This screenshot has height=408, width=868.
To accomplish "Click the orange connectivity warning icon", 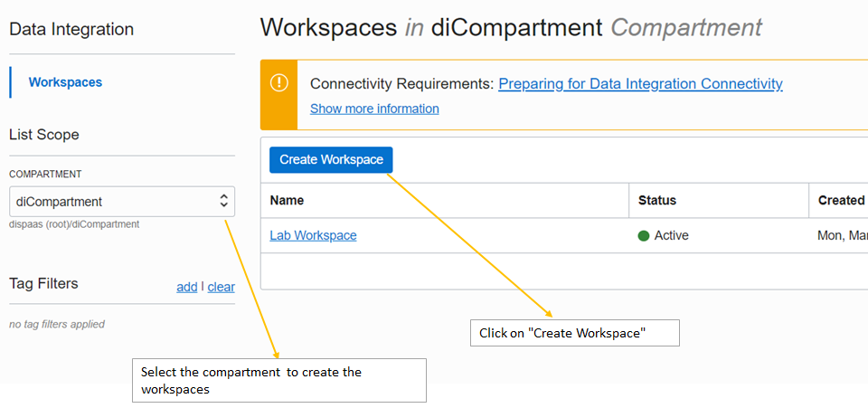I will [279, 83].
